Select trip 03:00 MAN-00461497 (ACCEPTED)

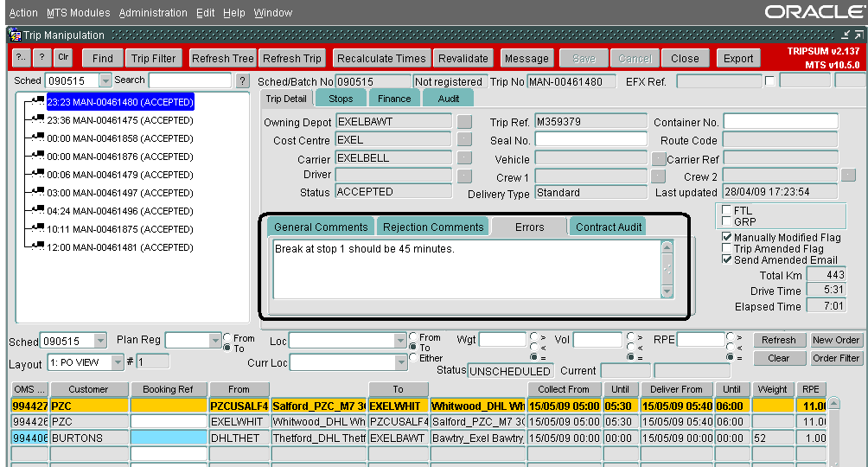(120, 193)
